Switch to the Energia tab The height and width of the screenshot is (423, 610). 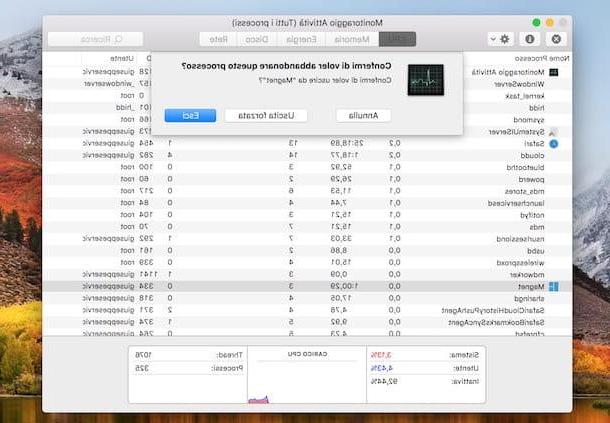(301, 39)
